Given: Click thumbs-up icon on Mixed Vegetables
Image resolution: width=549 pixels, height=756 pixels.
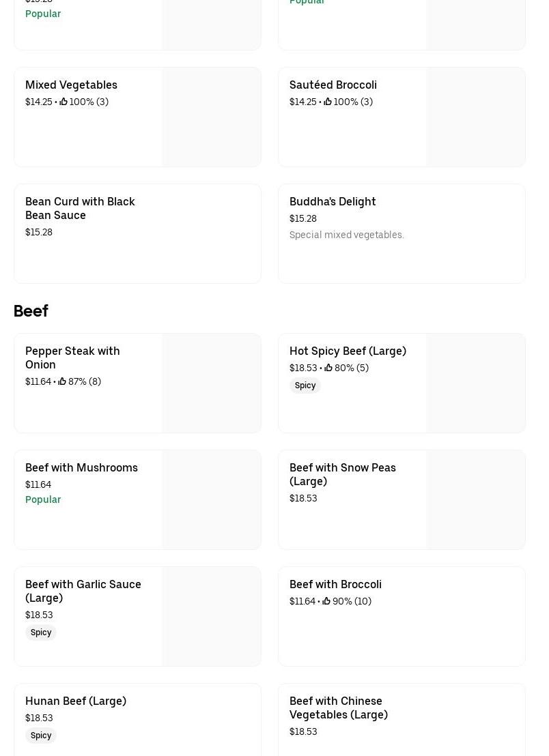Looking at the screenshot, I should click(64, 102).
